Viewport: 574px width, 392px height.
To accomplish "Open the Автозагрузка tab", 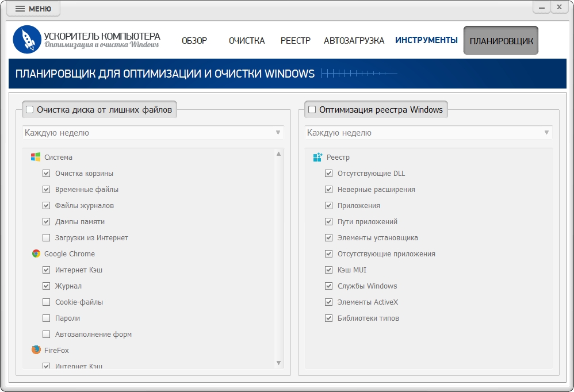I will coord(354,41).
